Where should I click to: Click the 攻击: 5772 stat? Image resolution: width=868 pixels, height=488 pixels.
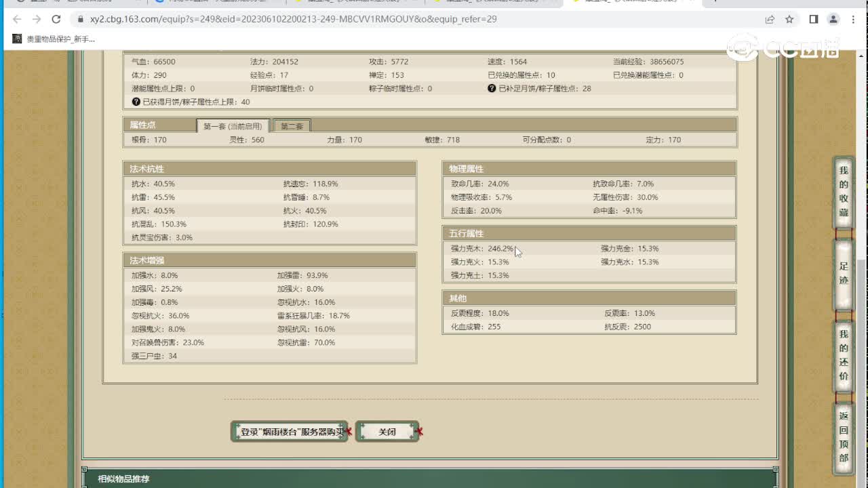[389, 62]
